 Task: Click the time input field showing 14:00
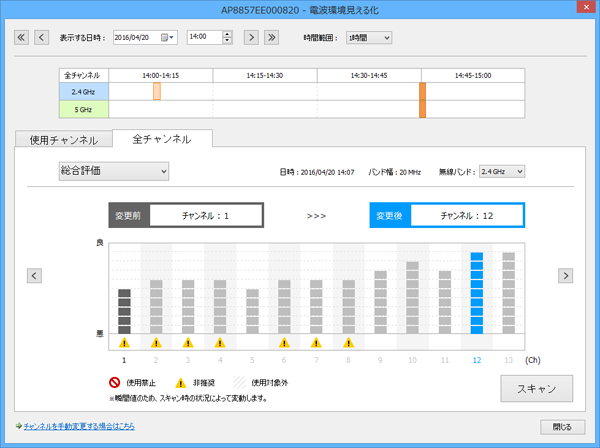pos(203,38)
